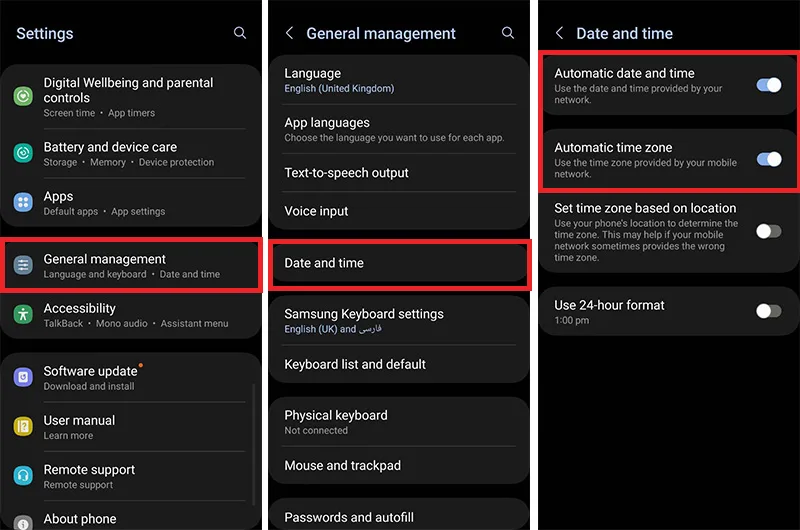Toggle Automatic date and time switch
Viewport: 800px width, 530px height.
tap(768, 85)
